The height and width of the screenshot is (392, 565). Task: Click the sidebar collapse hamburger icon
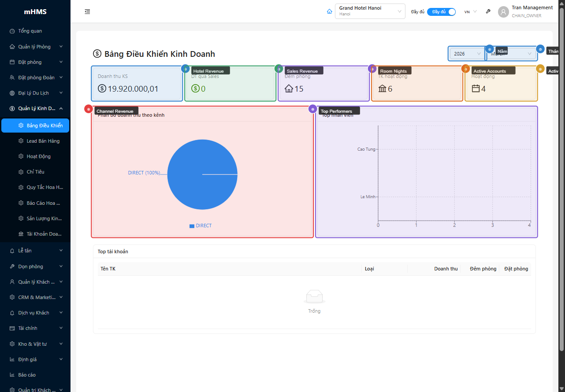click(x=87, y=11)
